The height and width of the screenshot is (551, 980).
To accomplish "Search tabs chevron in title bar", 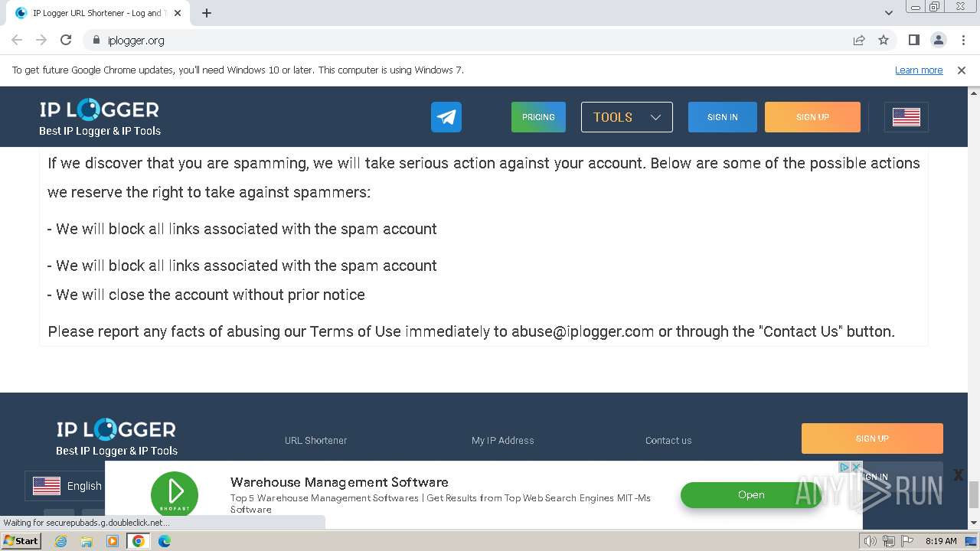I will [888, 13].
